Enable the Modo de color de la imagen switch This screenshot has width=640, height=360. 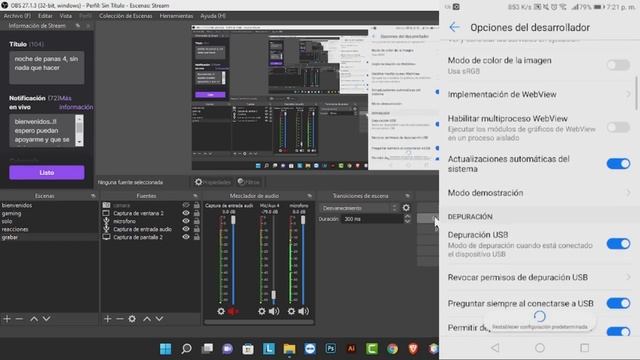618,65
